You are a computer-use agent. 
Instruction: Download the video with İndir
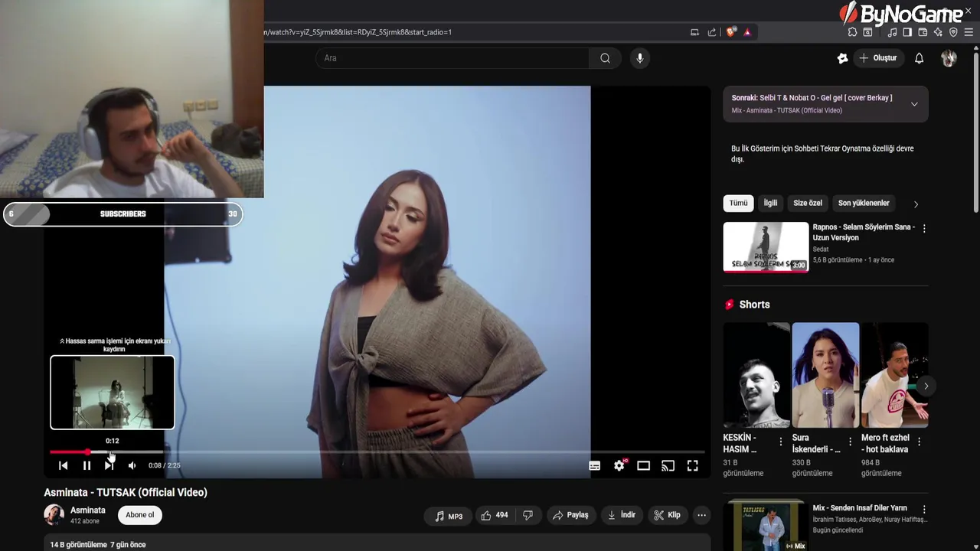click(622, 516)
